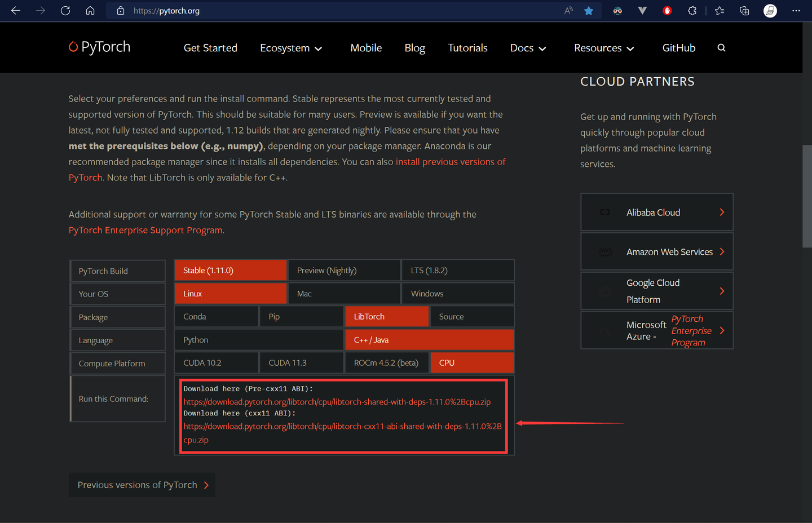
Task: Go to the browser home icon
Action: tap(90, 11)
